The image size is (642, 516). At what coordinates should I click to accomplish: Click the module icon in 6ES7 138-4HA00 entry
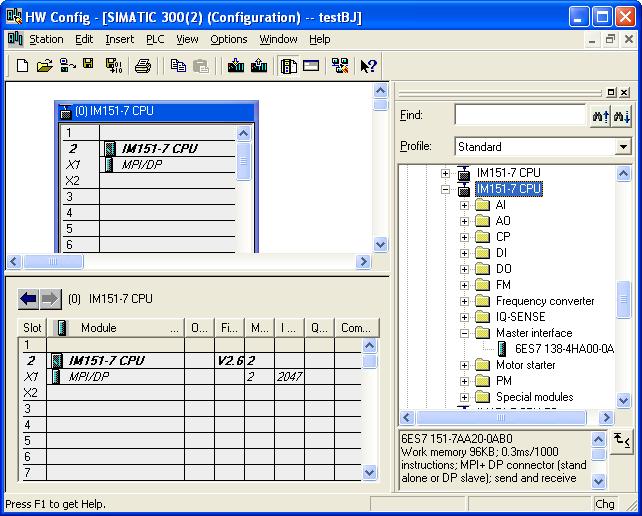[x=502, y=349]
